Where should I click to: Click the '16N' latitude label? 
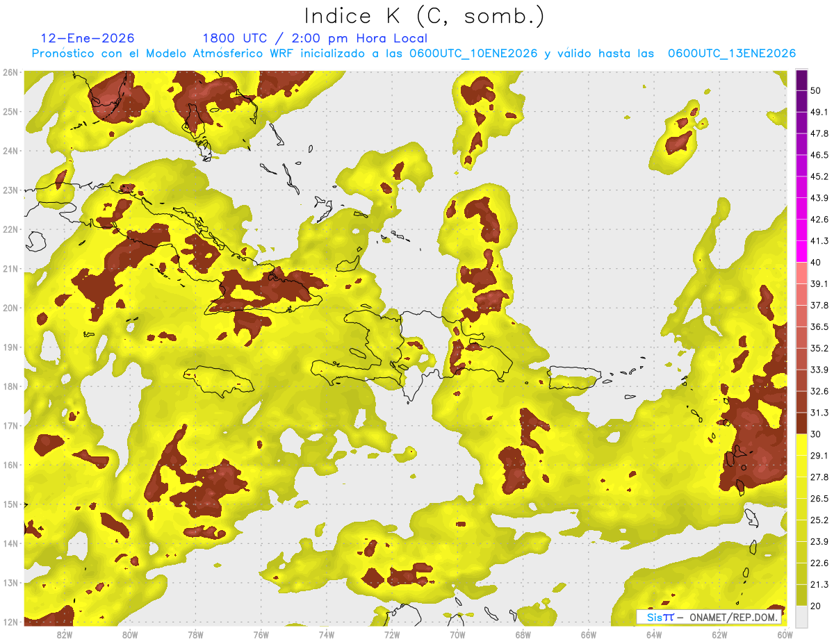click(10, 465)
